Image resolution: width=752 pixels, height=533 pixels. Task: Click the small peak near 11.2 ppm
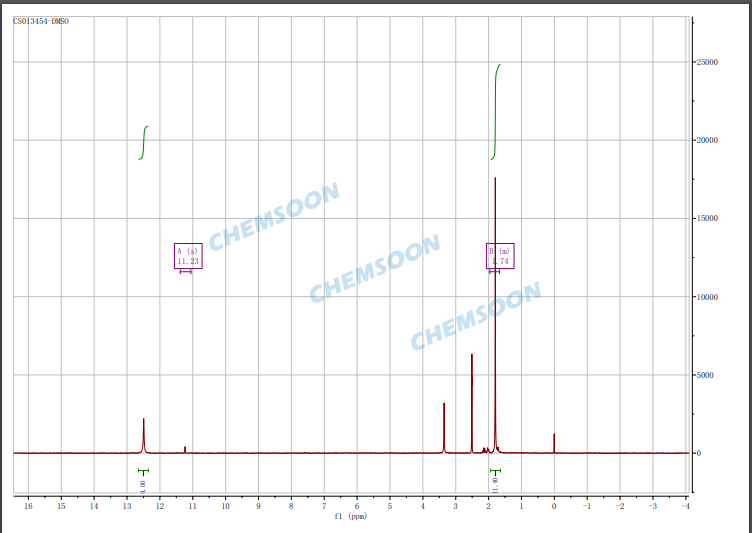click(185, 449)
